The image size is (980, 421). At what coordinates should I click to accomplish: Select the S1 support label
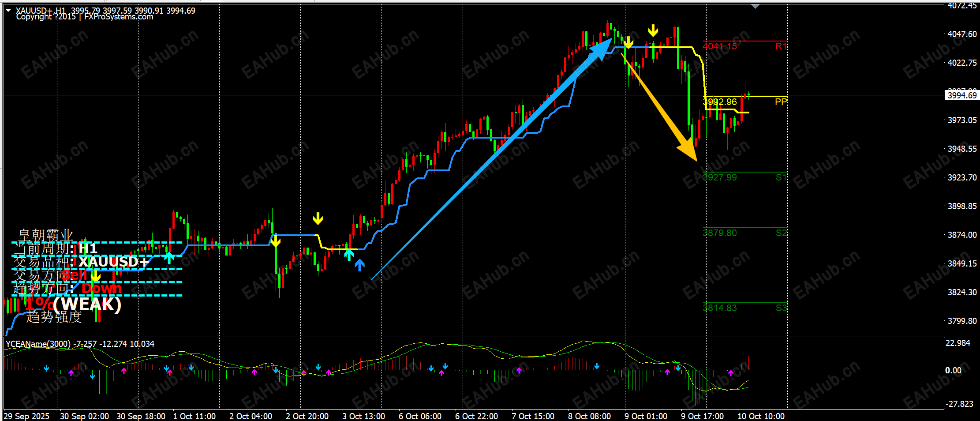point(782,177)
